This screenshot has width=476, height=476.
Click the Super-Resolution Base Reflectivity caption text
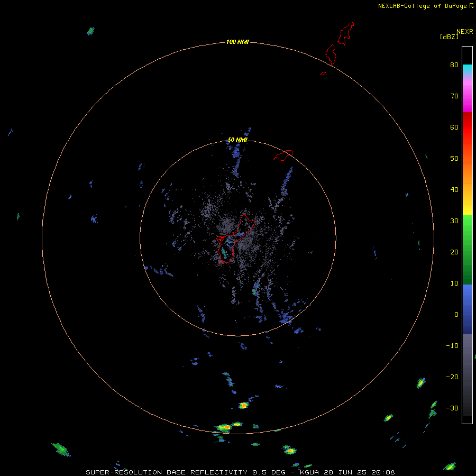pos(240,472)
